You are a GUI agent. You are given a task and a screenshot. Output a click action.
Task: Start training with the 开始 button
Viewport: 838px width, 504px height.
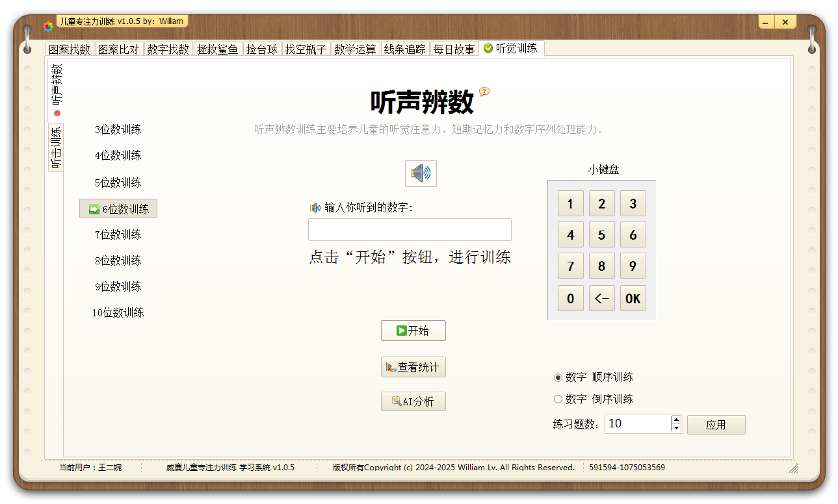point(413,331)
